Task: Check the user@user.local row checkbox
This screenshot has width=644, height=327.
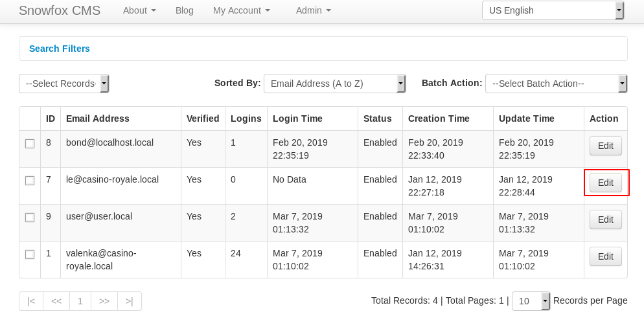Action: [30, 218]
